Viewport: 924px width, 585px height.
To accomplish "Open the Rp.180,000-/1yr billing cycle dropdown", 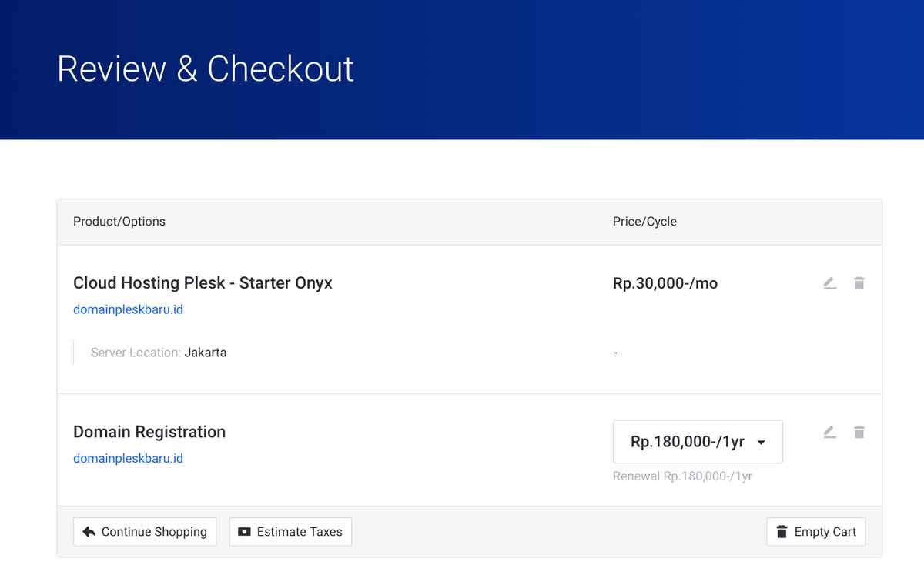I will click(x=698, y=441).
